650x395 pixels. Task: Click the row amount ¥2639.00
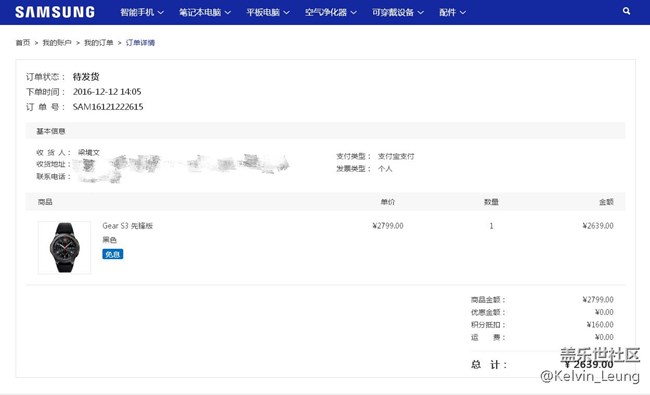point(598,225)
